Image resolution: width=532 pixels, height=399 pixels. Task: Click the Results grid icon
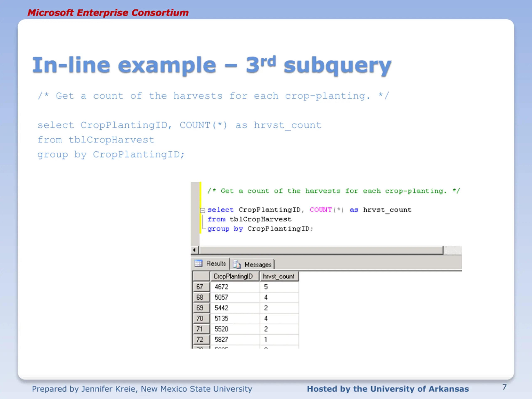click(x=198, y=263)
